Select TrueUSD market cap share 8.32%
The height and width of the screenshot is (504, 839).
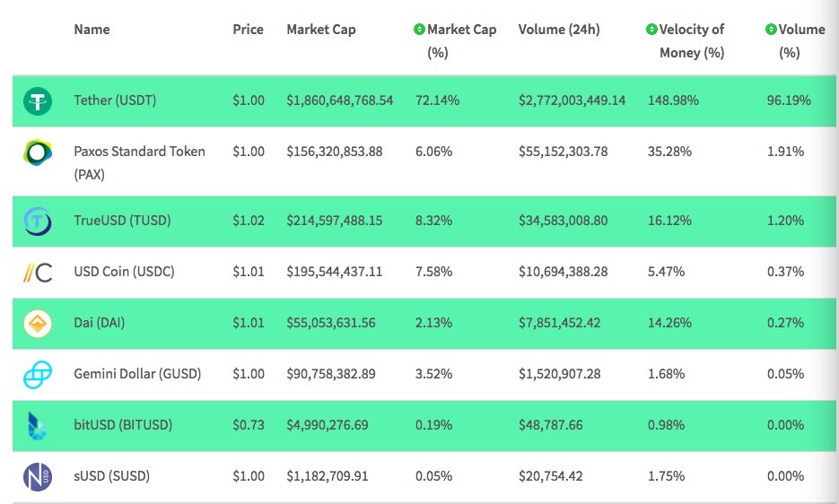[434, 221]
